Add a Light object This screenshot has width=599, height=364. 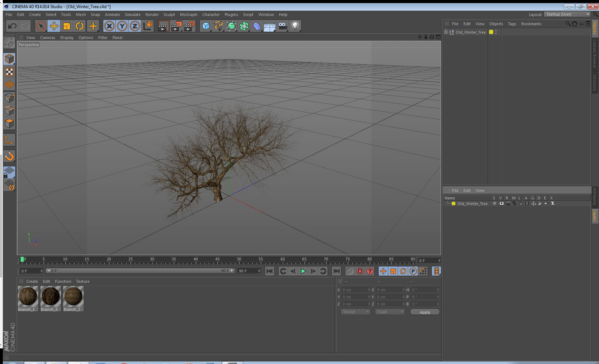point(295,26)
